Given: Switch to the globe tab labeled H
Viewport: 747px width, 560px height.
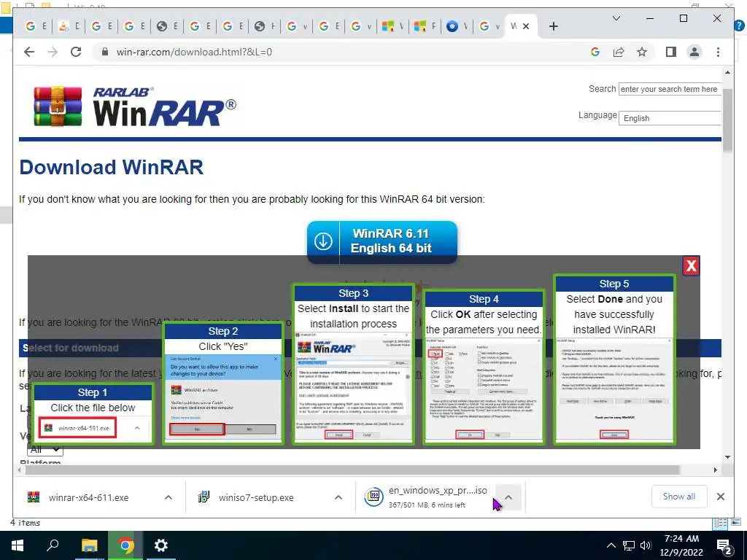Looking at the screenshot, I should pos(265,26).
